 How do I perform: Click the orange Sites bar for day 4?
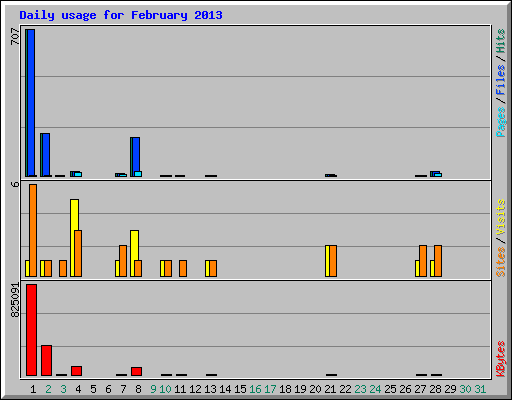[78, 253]
